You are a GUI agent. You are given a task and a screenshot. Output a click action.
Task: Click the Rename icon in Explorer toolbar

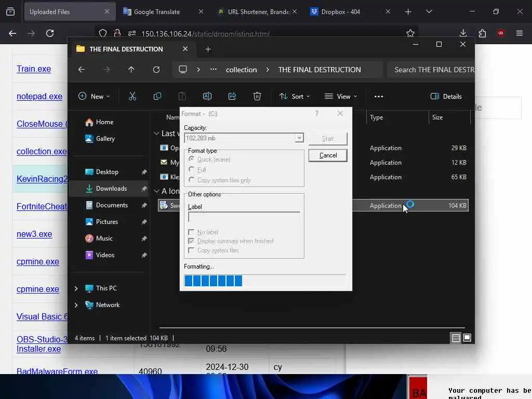(x=207, y=96)
